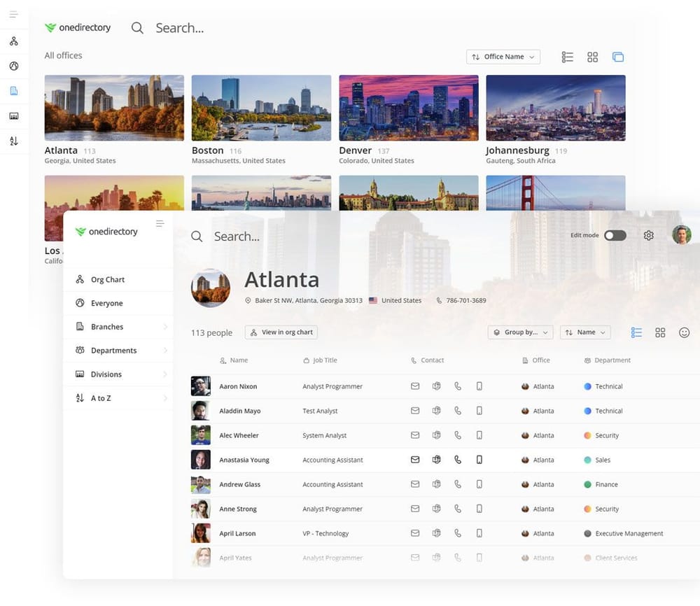Click the View in org chart button

click(x=281, y=332)
